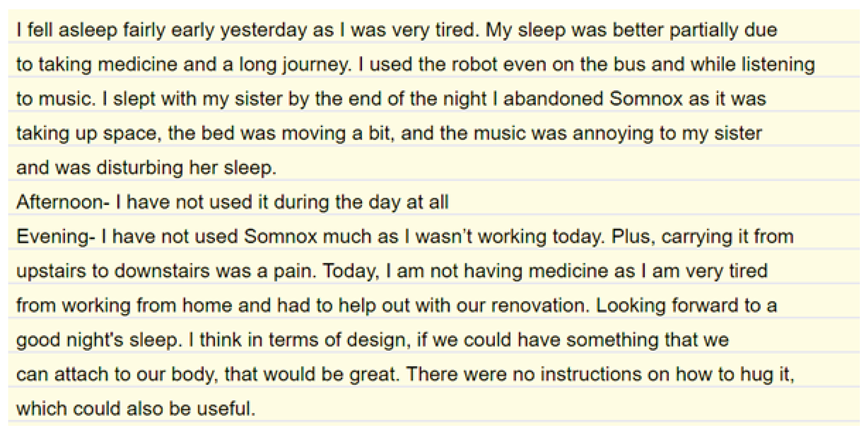
Task: Click the word "disturbing"
Action: pos(140,168)
